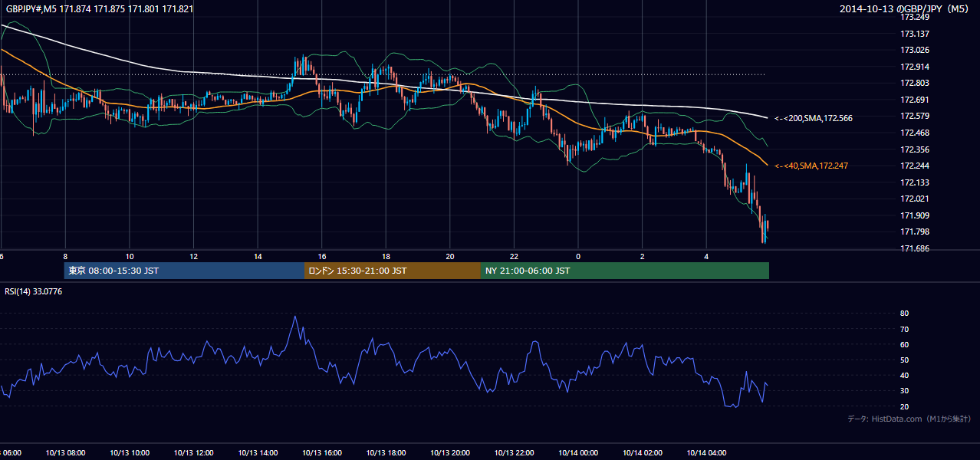Image resolution: width=980 pixels, height=460 pixels.
Task: Click price axis value 173.249
Action: pyautogui.click(x=914, y=17)
